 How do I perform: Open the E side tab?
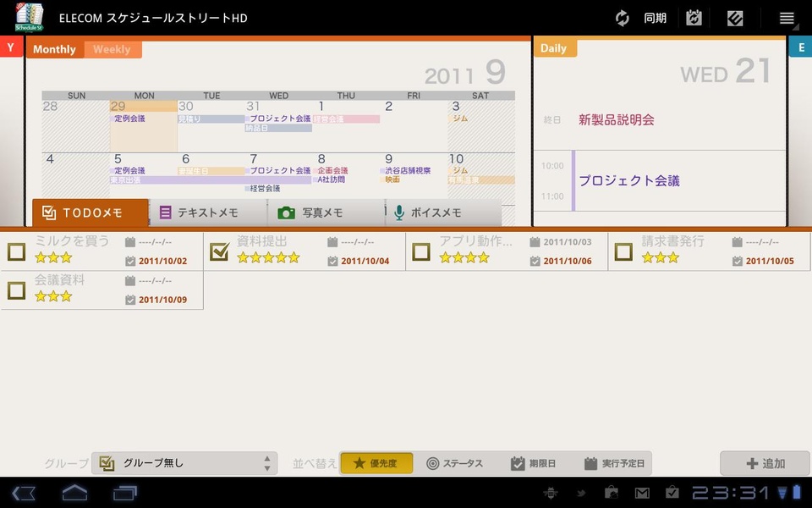click(801, 47)
